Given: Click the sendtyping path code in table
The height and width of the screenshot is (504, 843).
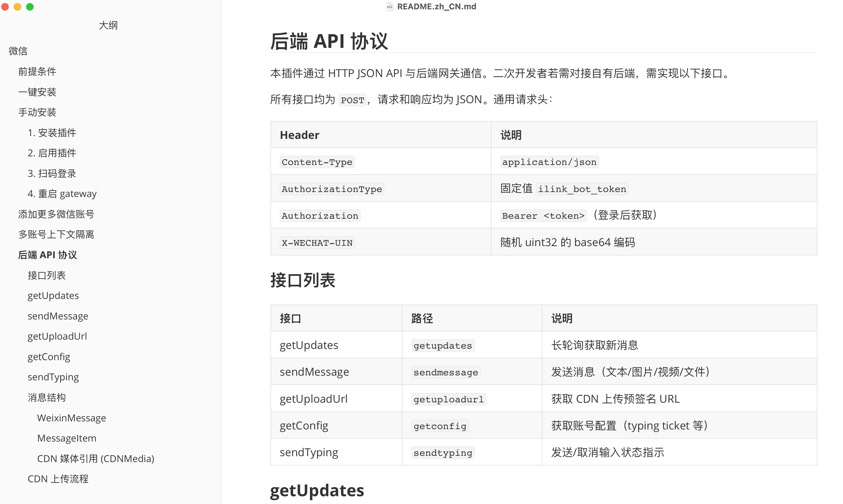Looking at the screenshot, I should pos(443,453).
